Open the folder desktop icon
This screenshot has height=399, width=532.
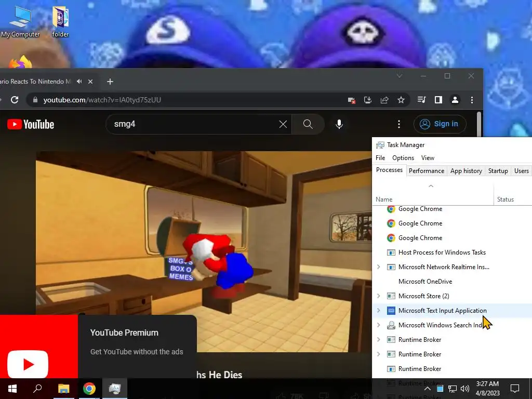[x=60, y=22]
